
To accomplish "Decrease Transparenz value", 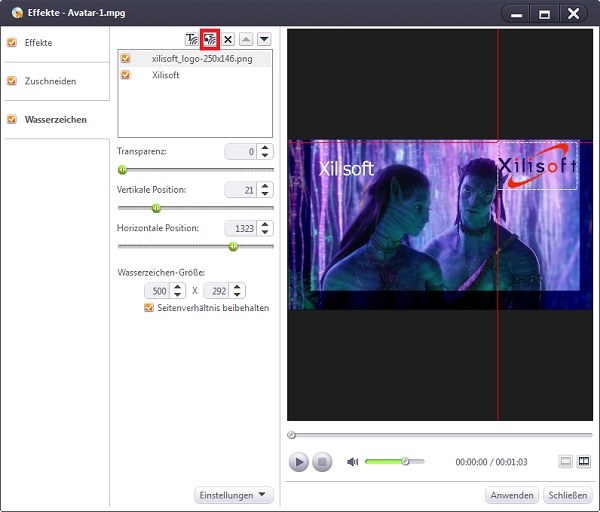I will (265, 155).
